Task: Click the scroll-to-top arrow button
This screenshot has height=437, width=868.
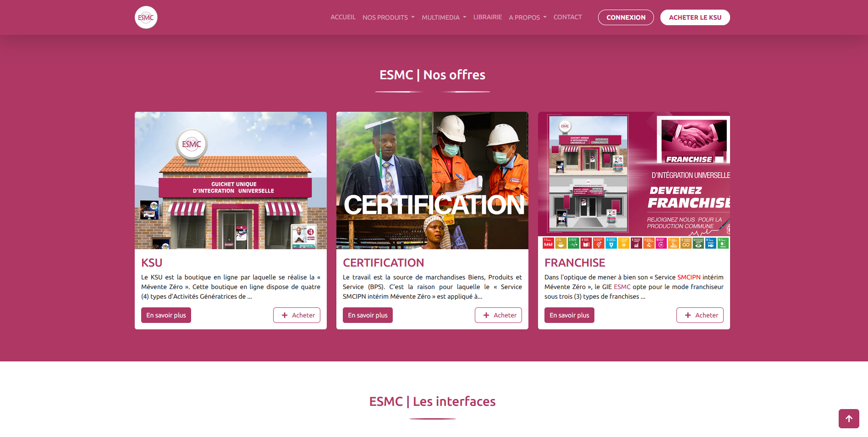Action: [849, 418]
